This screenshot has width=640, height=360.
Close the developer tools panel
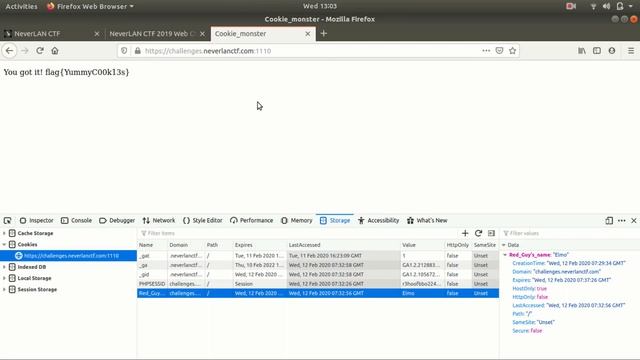(633, 220)
